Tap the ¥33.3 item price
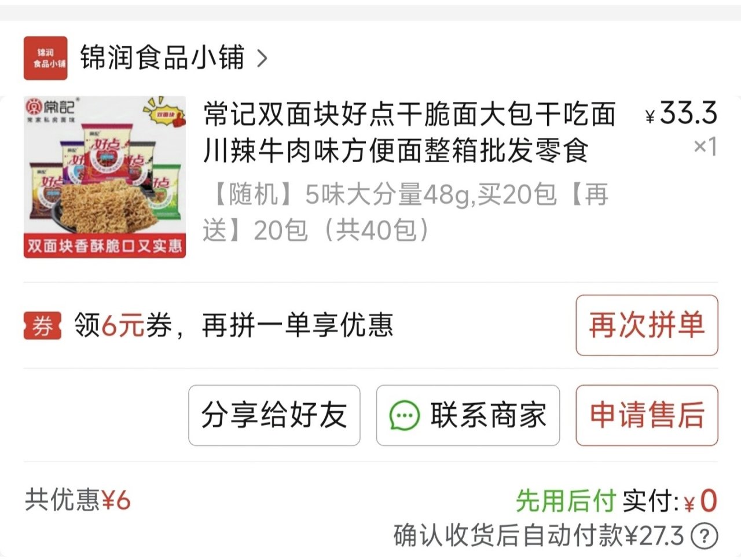741x560 pixels. pos(681,113)
